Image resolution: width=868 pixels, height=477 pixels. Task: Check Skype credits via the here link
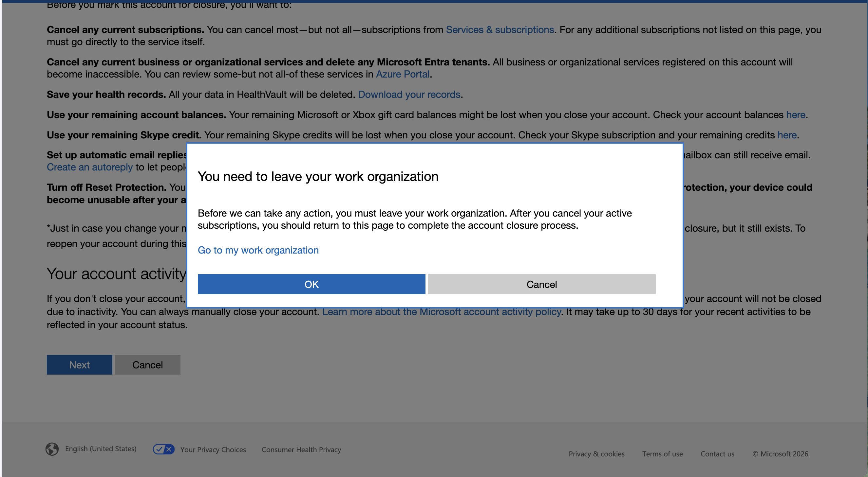pos(787,135)
